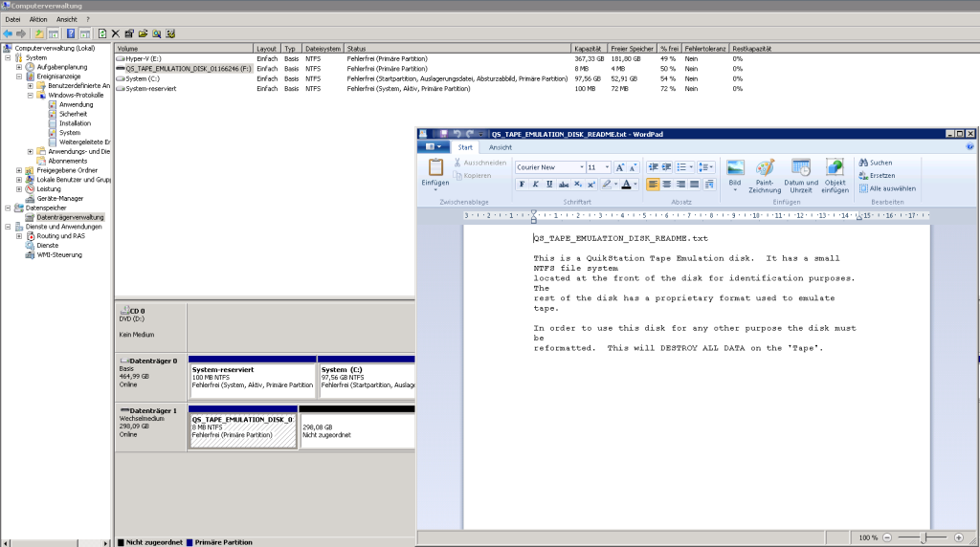Click the back arrow in Computerverwaltung toolbar
The height and width of the screenshot is (547, 980).
pos(9,33)
